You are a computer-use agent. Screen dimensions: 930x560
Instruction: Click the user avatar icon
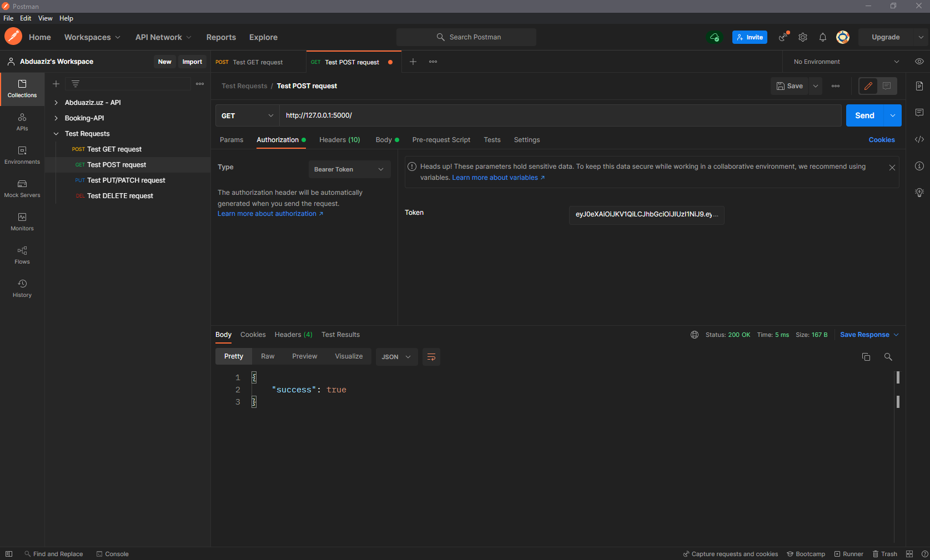tap(843, 37)
